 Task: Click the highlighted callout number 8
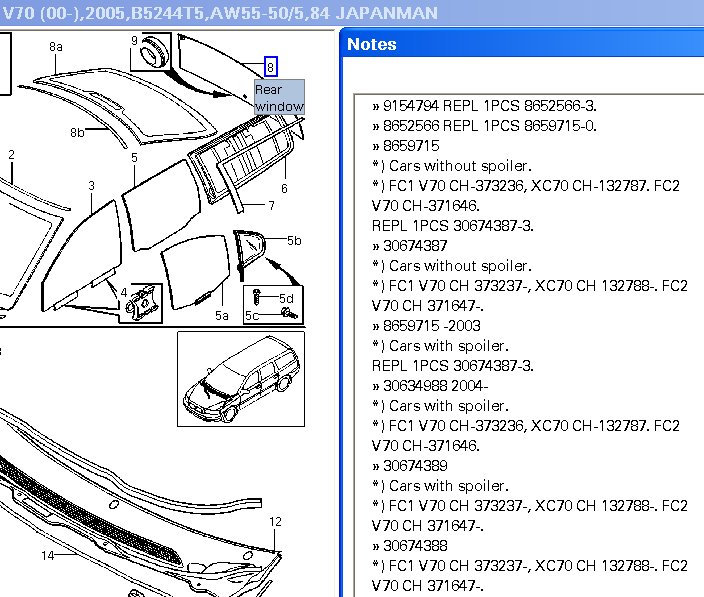click(x=270, y=67)
